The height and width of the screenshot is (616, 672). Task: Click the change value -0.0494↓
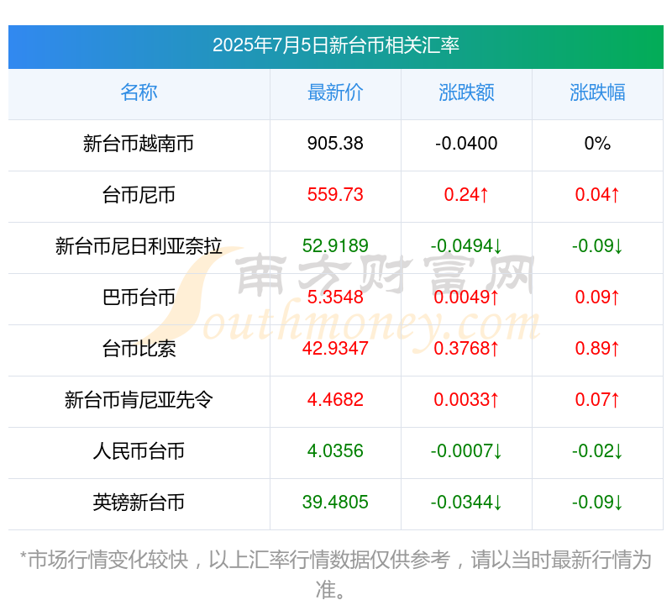click(x=466, y=246)
